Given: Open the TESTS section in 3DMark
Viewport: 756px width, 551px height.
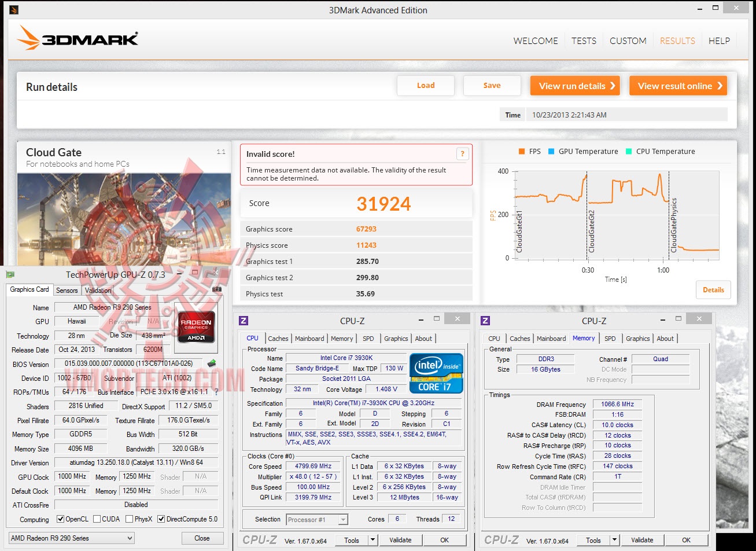Looking at the screenshot, I should (x=584, y=41).
